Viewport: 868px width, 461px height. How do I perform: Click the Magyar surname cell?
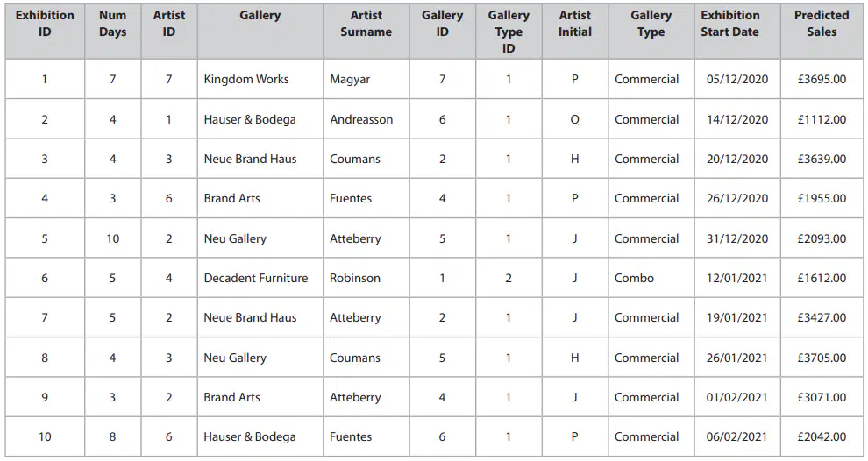[366, 79]
